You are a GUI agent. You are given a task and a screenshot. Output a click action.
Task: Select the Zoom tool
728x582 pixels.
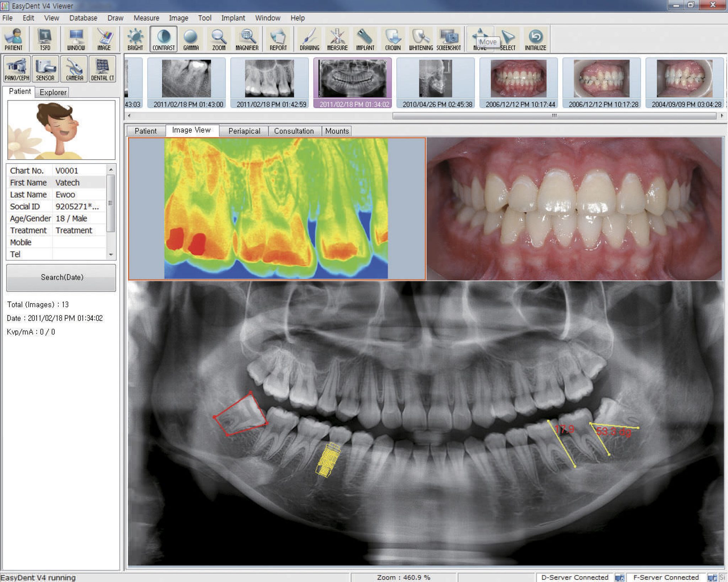click(219, 38)
